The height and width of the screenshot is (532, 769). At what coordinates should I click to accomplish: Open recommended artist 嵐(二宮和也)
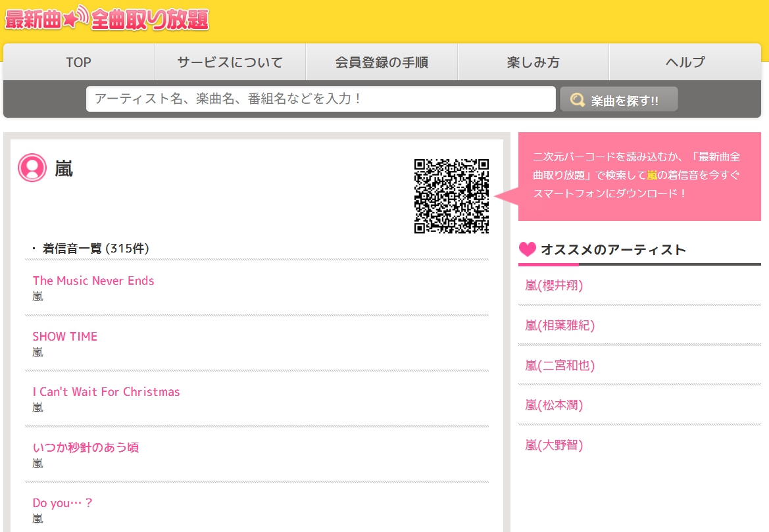pyautogui.click(x=560, y=365)
